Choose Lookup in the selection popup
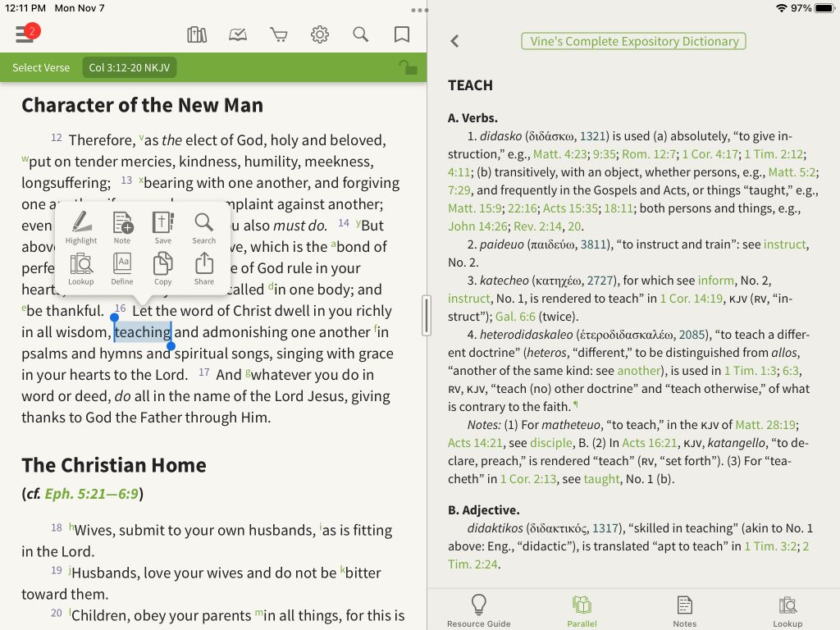840x630 pixels. [x=81, y=268]
